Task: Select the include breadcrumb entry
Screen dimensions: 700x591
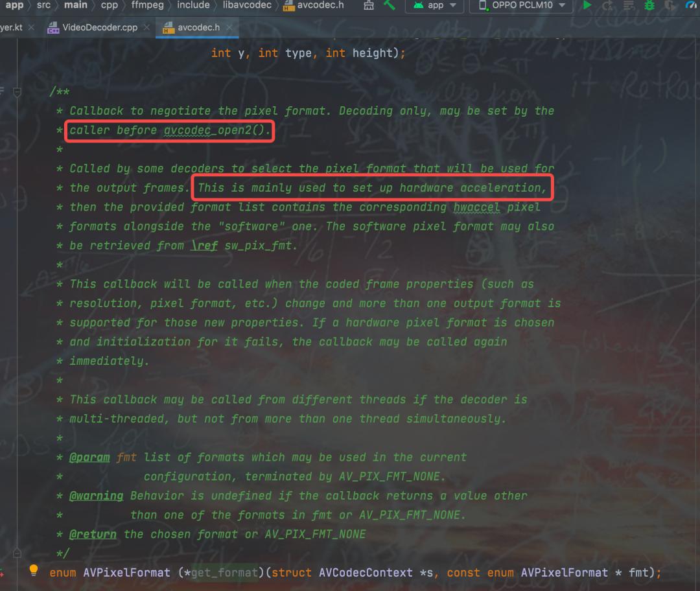Action: [x=192, y=5]
